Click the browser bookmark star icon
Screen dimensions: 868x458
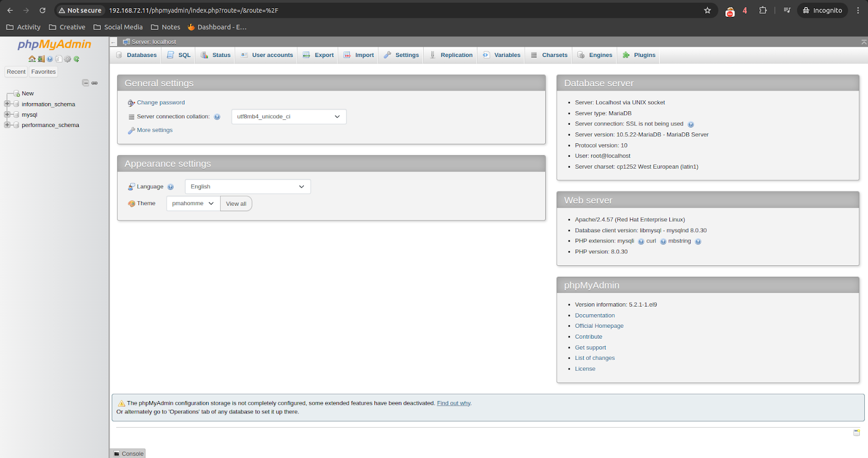coord(707,10)
